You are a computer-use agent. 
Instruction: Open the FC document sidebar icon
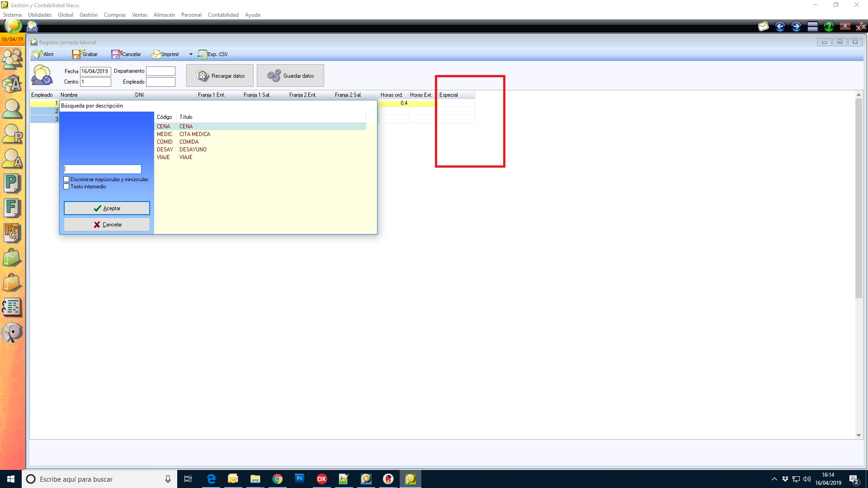[x=12, y=233]
